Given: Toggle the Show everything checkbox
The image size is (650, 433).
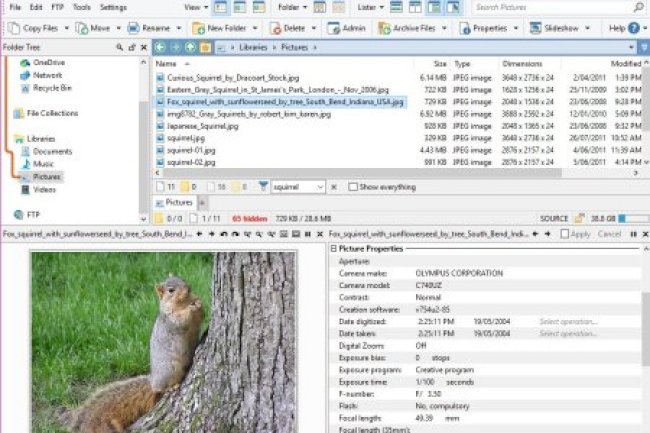Looking at the screenshot, I should pos(382,187).
